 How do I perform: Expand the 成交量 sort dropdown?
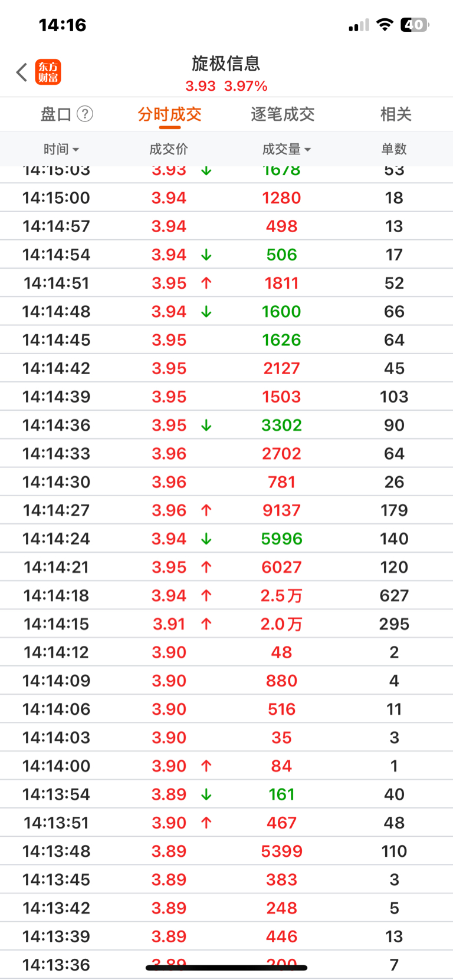pos(287,149)
